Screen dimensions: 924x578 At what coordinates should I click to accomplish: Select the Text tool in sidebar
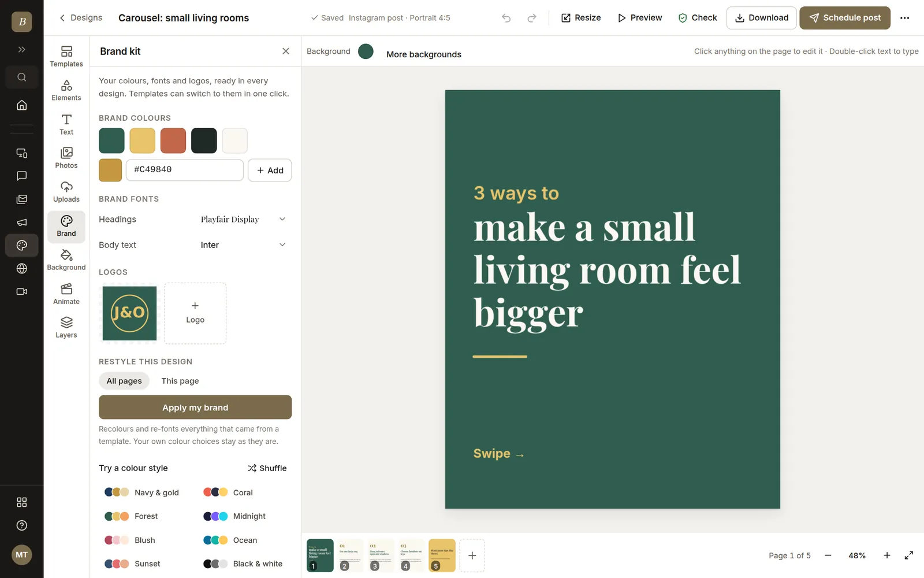coord(66,124)
